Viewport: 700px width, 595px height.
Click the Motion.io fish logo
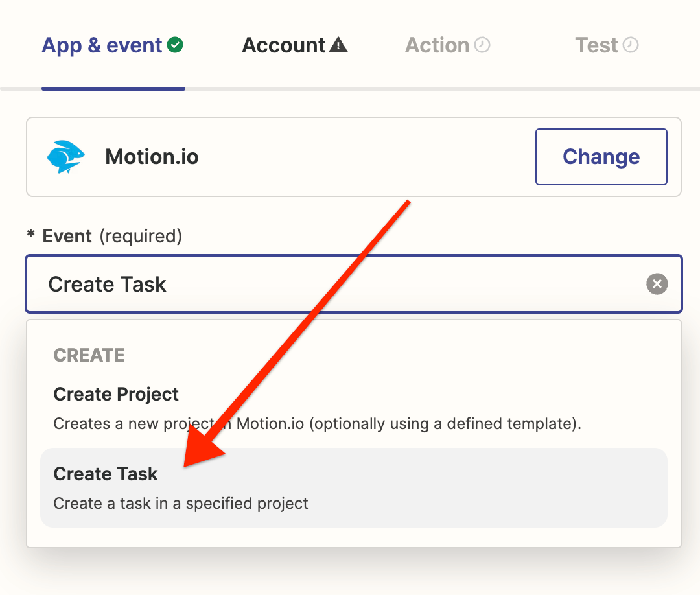click(65, 157)
